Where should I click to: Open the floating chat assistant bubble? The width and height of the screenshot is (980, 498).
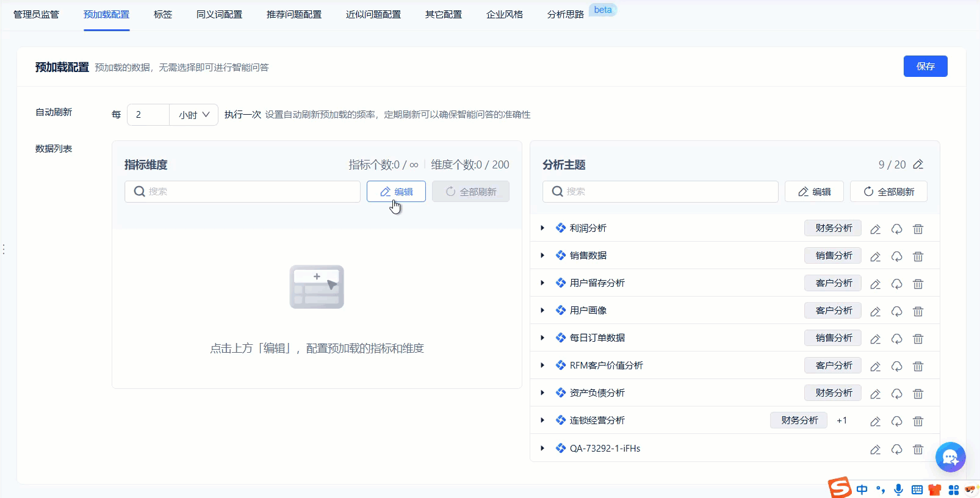pyautogui.click(x=951, y=457)
